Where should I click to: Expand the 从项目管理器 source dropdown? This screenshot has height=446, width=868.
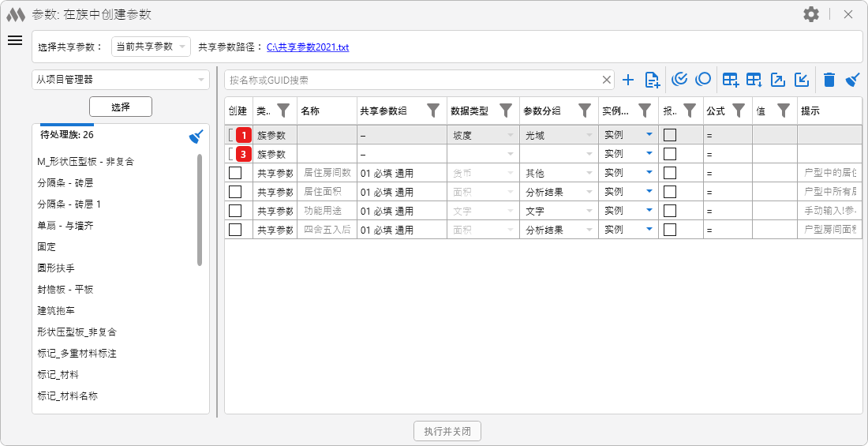[x=121, y=79]
